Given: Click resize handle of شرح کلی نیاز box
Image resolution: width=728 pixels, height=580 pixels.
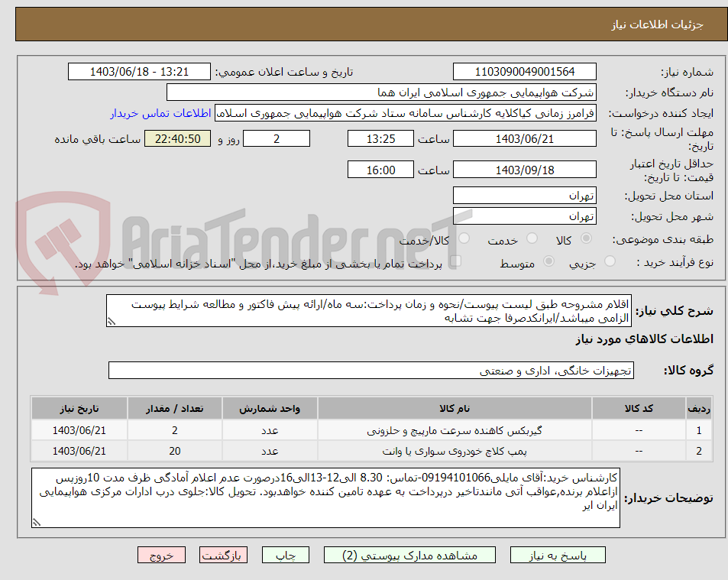Looking at the screenshot, I should (112, 322).
